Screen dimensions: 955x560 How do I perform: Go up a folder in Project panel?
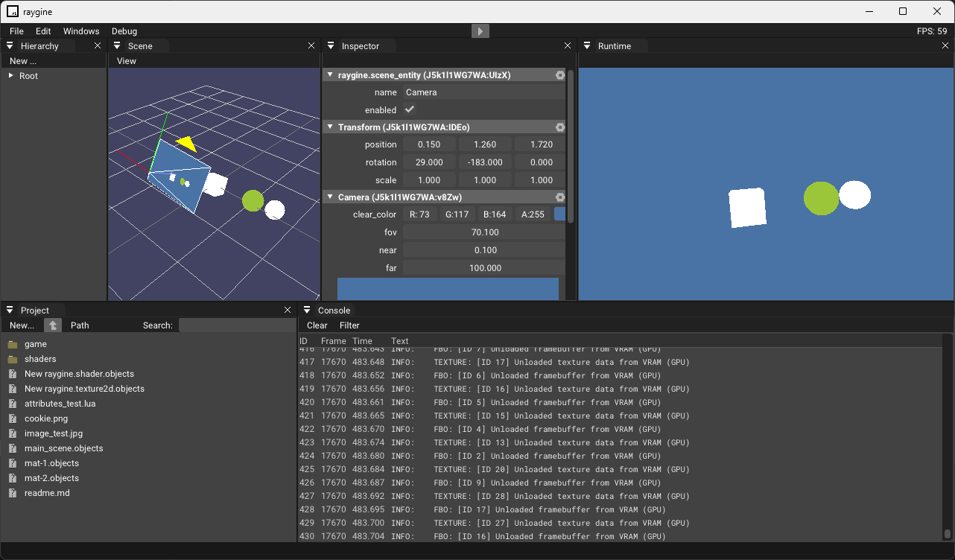pos(53,325)
